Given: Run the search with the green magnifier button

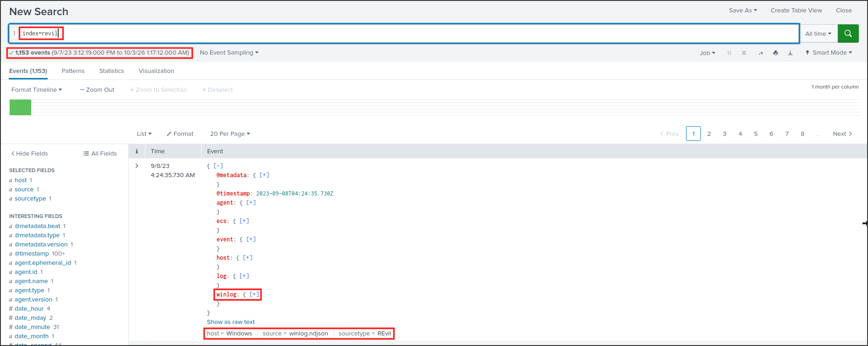Looking at the screenshot, I should click(x=848, y=33).
